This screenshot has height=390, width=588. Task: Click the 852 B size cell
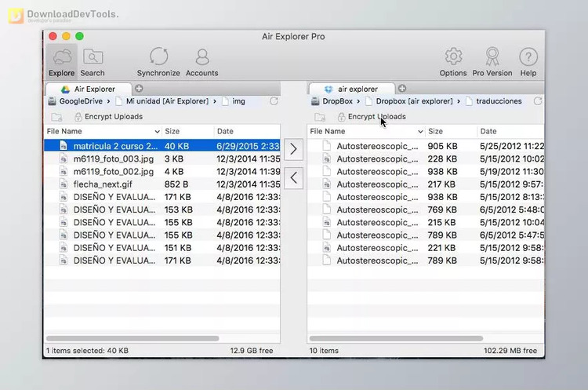(x=176, y=184)
